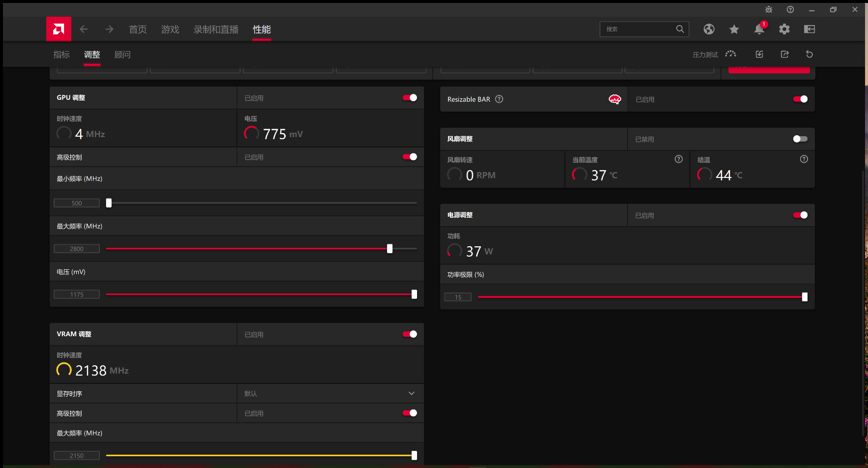This screenshot has width=868, height=468.
Task: Click the load profile icon
Action: pyautogui.click(x=759, y=54)
